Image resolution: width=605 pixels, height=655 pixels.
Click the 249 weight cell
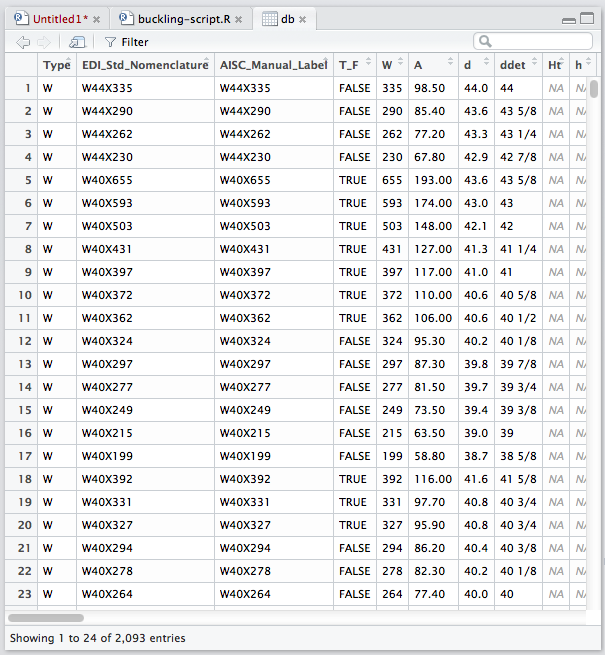[392, 410]
